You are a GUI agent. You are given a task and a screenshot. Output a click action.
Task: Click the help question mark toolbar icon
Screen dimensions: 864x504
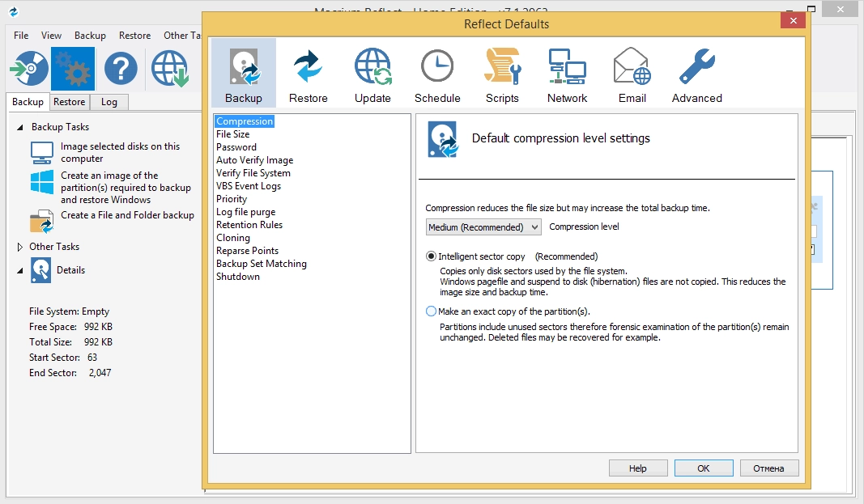[121, 69]
